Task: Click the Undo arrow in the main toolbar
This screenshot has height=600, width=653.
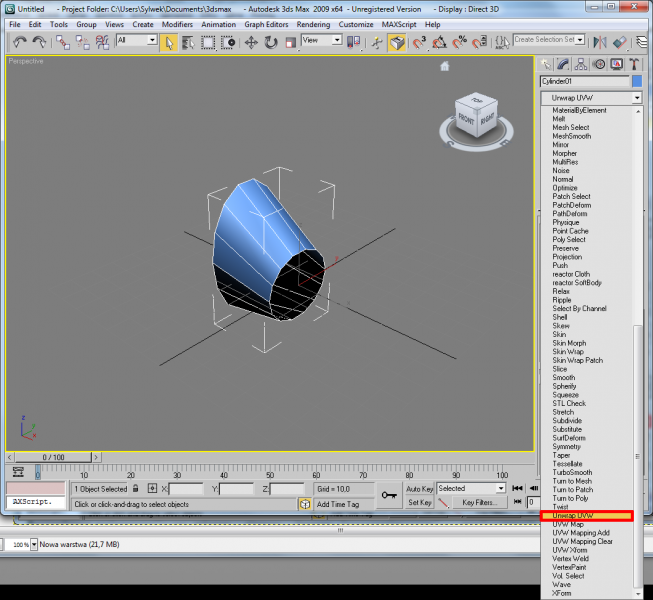Action: [x=19, y=42]
